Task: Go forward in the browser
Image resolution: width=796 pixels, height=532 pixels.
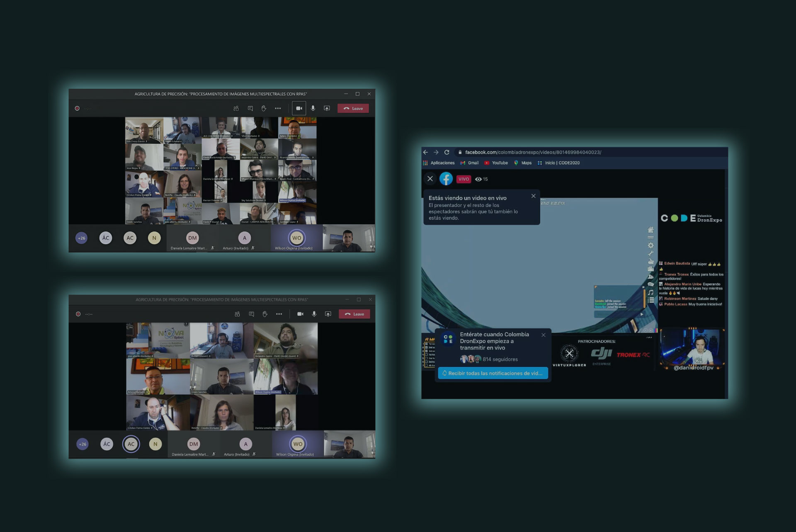Action: [x=436, y=152]
